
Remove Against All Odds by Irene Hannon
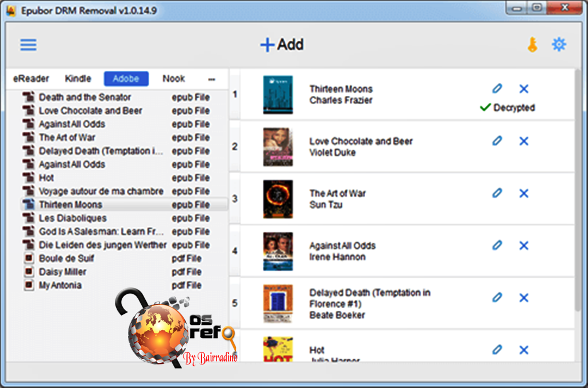(x=524, y=245)
